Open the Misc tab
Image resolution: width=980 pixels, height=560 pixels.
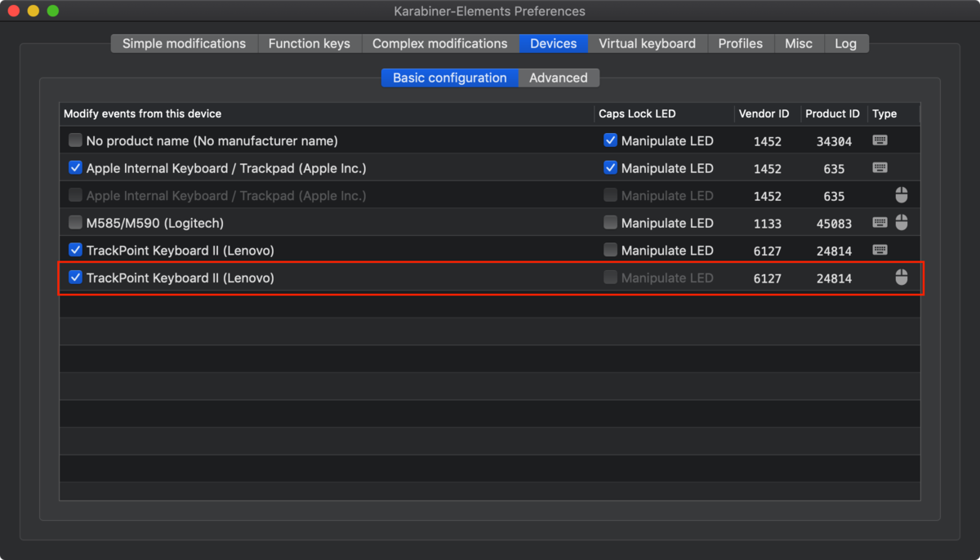point(799,43)
